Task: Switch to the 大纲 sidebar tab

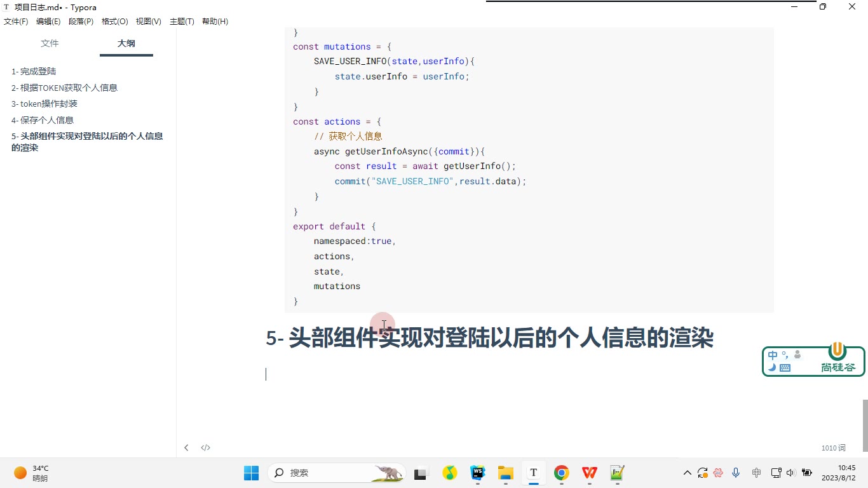Action: coord(126,43)
